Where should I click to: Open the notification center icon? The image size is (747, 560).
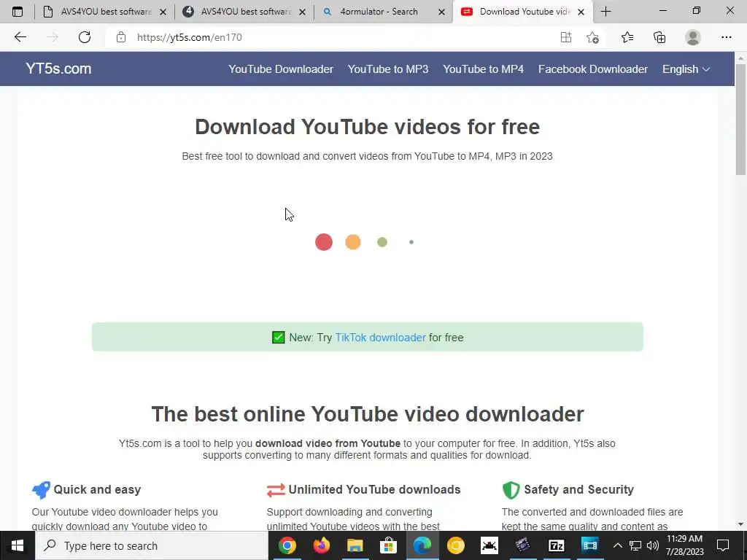tap(723, 545)
